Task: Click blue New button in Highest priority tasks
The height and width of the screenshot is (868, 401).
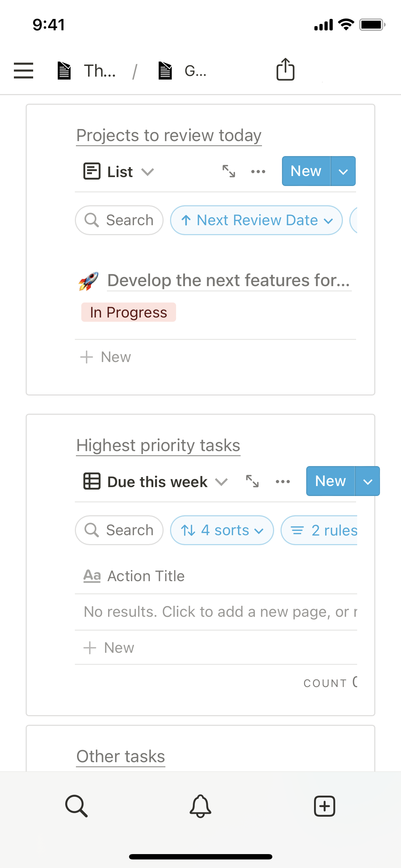Action: point(330,481)
